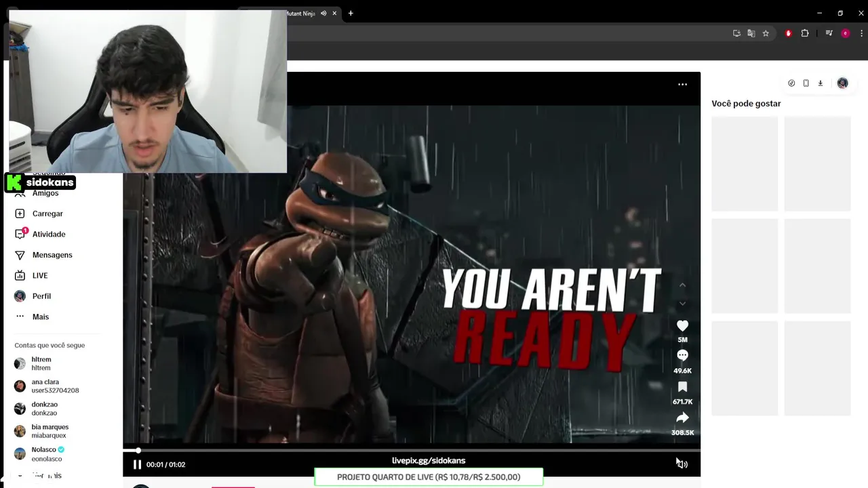The image size is (868, 488).
Task: Click the download desktop app icon
Action: pyautogui.click(x=820, y=83)
